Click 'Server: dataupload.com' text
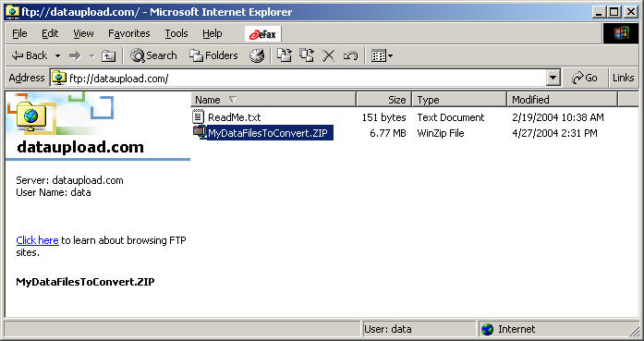Image resolution: width=644 pixels, height=341 pixels. tap(69, 180)
